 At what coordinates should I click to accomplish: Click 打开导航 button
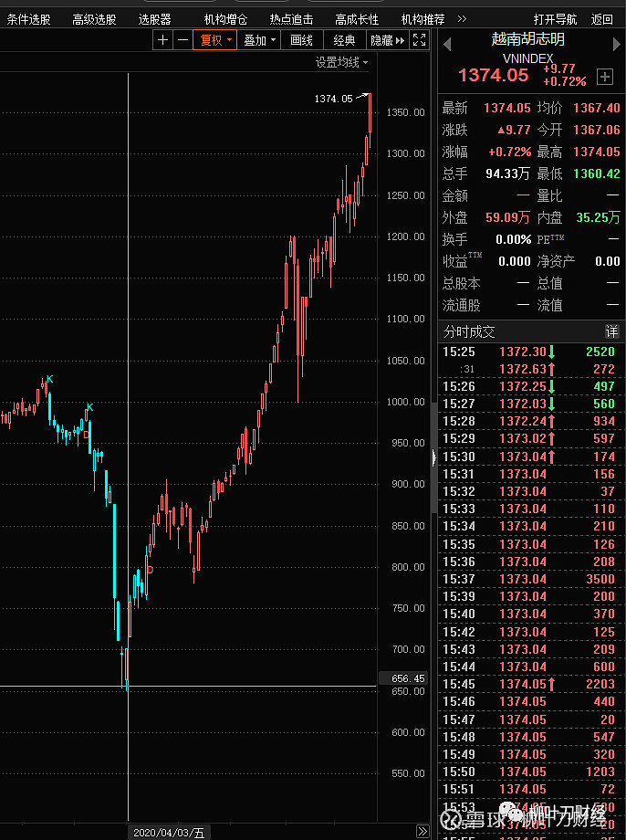pyautogui.click(x=555, y=20)
